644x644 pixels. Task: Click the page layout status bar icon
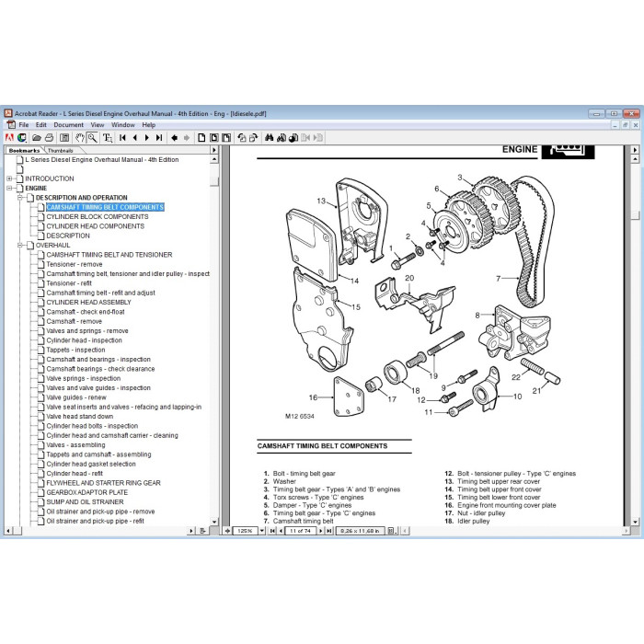tap(392, 531)
